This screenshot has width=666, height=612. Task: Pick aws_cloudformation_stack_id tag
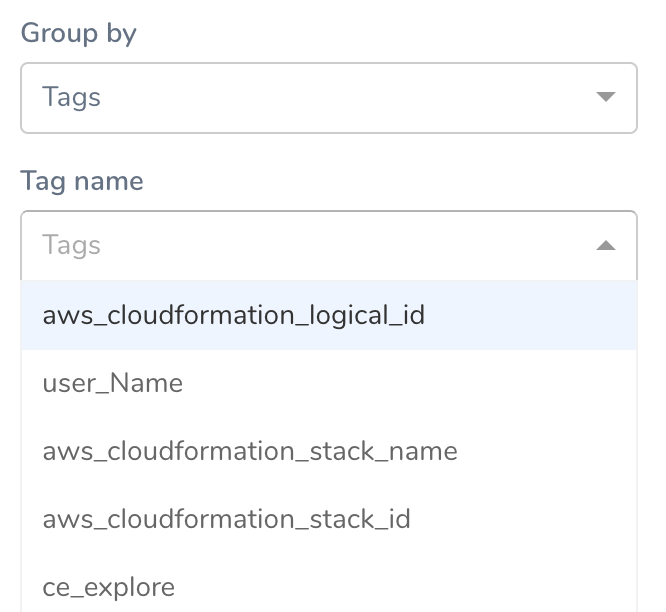(x=329, y=519)
